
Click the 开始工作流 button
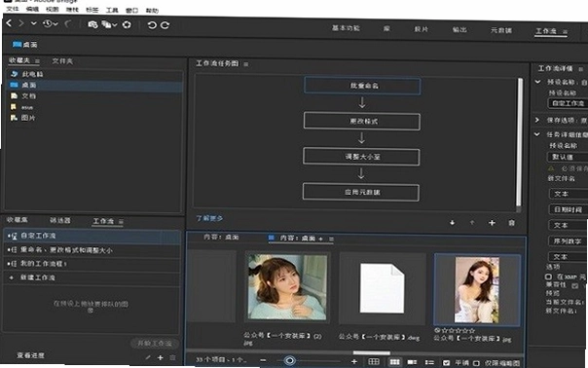pos(154,344)
